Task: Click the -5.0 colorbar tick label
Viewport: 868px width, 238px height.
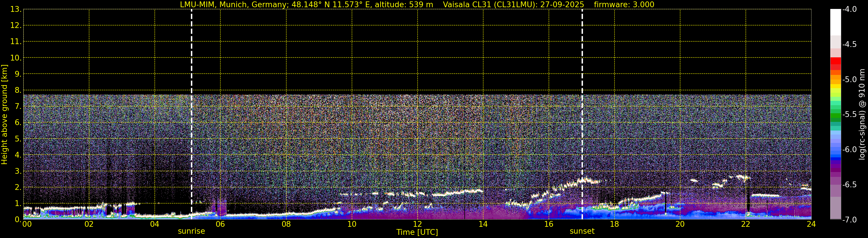Action: coord(850,80)
